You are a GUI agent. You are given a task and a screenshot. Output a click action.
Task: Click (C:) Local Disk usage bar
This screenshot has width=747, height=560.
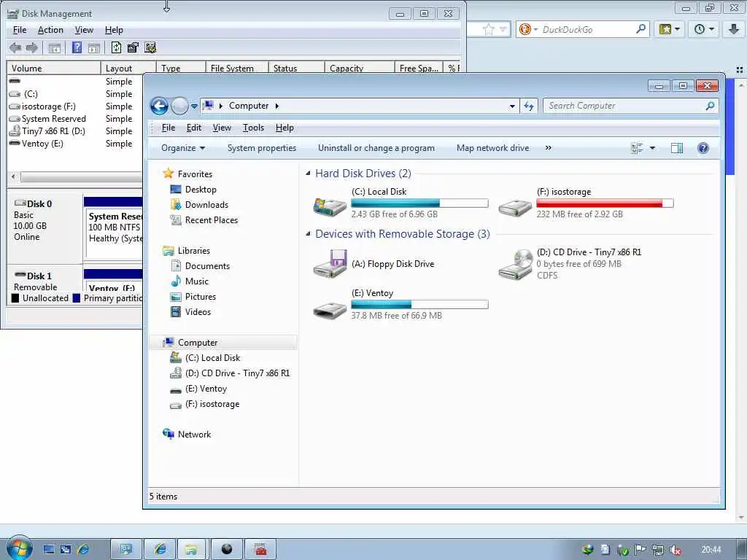pos(419,203)
